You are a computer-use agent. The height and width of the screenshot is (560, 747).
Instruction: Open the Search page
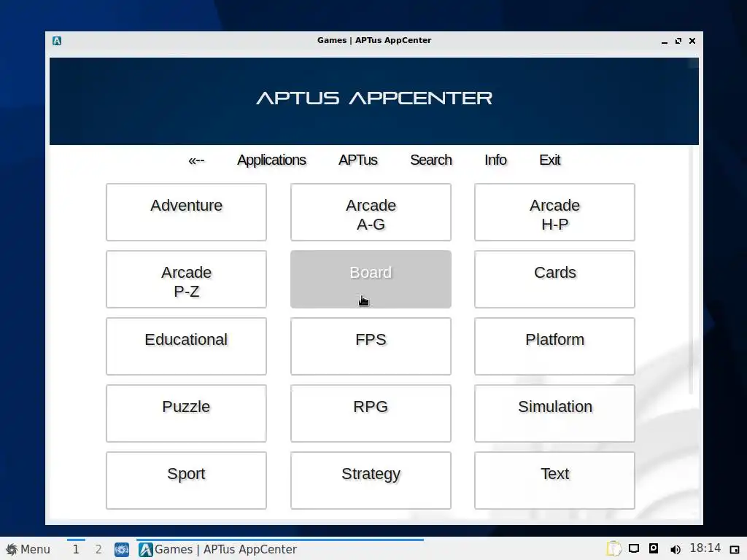[430, 160]
